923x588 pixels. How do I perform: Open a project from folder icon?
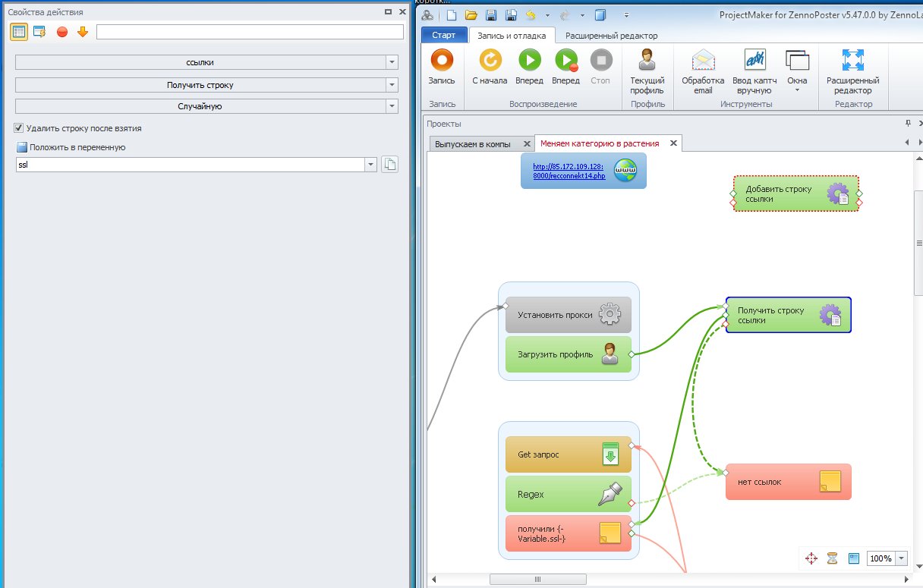[471, 15]
